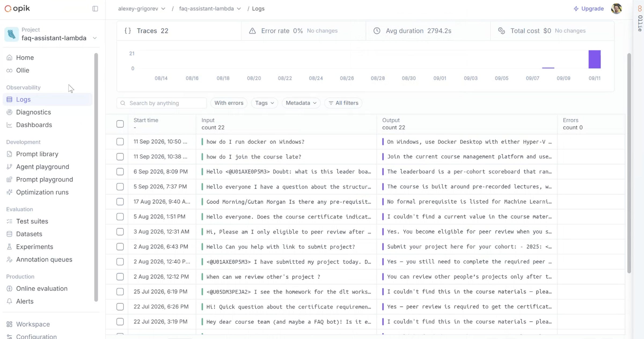Open Test suites icon
The width and height of the screenshot is (644, 339).
coord(9,221)
